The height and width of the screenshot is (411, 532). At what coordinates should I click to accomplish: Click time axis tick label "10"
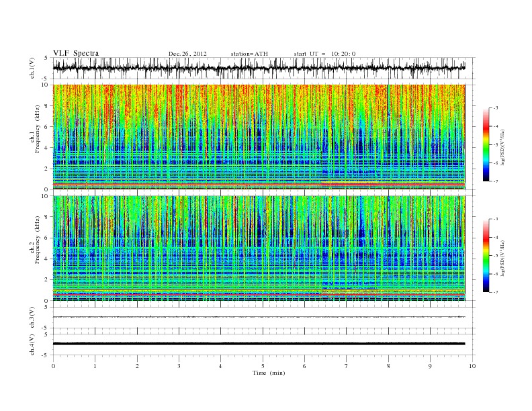click(472, 366)
